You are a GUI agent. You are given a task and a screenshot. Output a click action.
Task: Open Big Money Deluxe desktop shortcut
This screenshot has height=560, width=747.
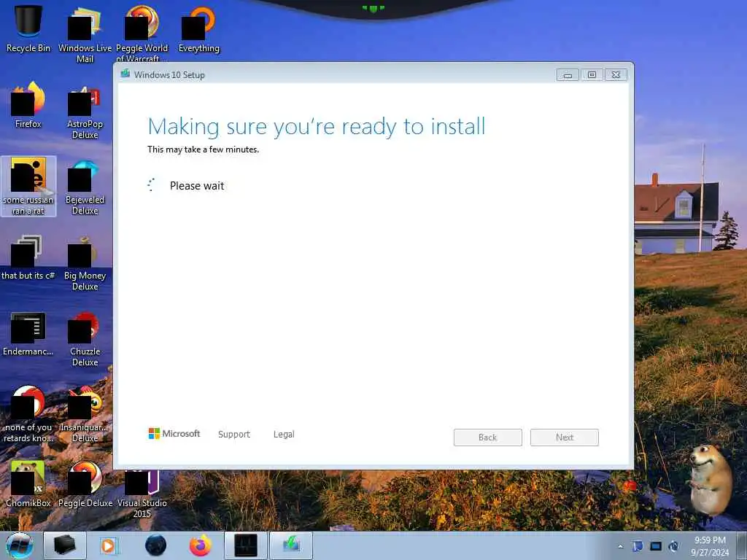click(x=85, y=263)
